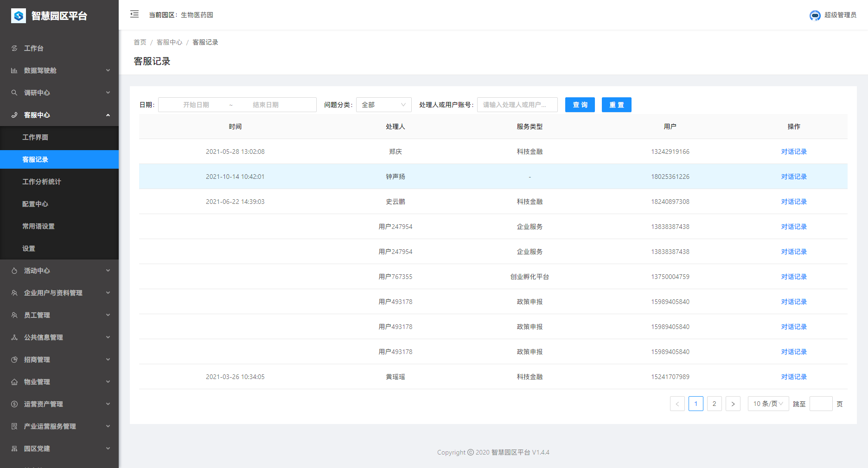Collapse the sidebar with the menu fold icon
Viewport: 868px width, 468px height.
[134, 14]
